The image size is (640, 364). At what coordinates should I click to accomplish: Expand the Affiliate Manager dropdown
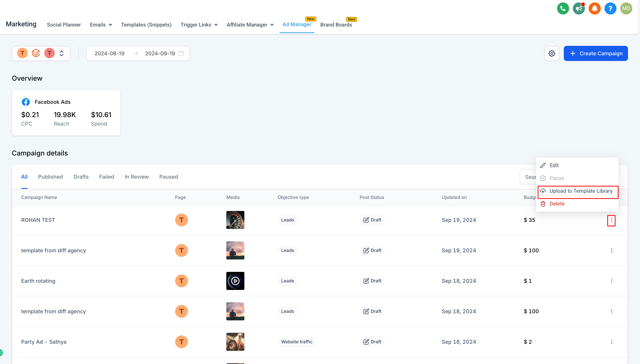[250, 25]
